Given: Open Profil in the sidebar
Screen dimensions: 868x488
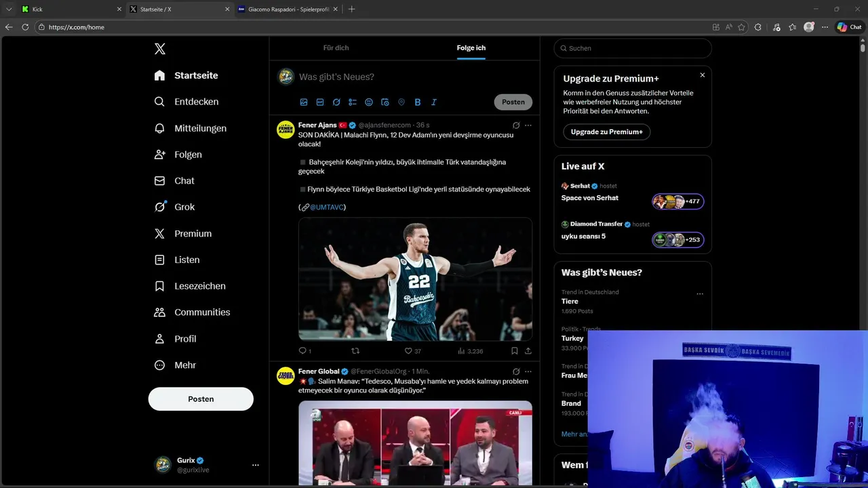Looking at the screenshot, I should point(175,339).
